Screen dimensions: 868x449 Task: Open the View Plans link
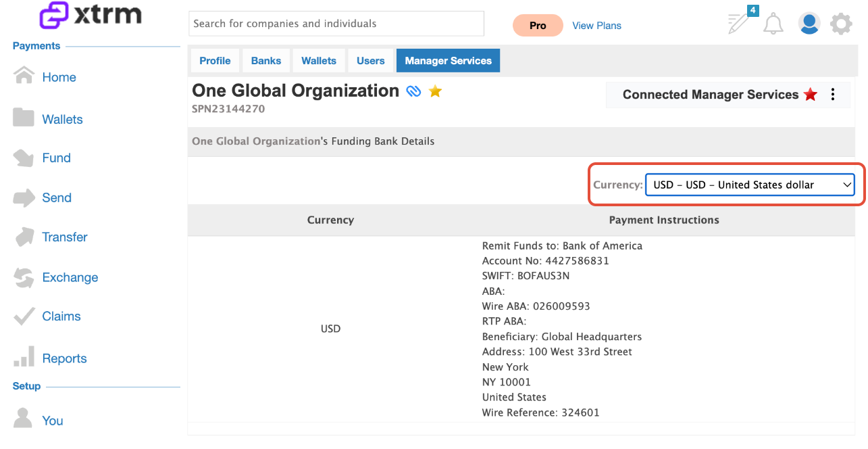[596, 26]
